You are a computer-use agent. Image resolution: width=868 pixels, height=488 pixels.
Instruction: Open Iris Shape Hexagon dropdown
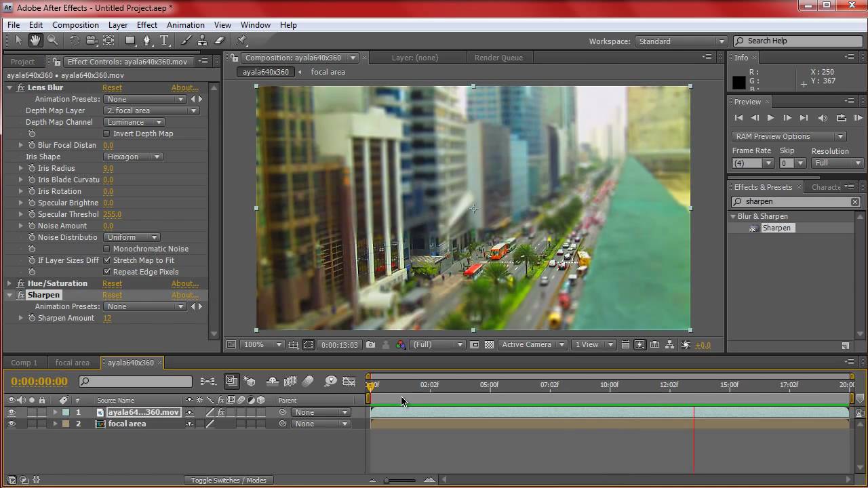click(132, 157)
